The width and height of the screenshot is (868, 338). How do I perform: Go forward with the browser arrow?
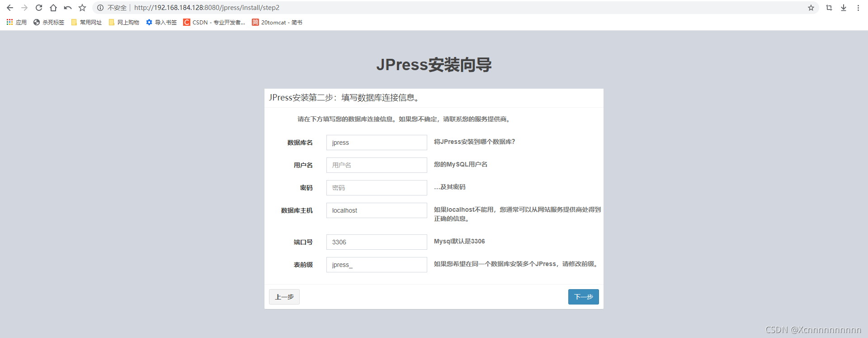point(24,8)
